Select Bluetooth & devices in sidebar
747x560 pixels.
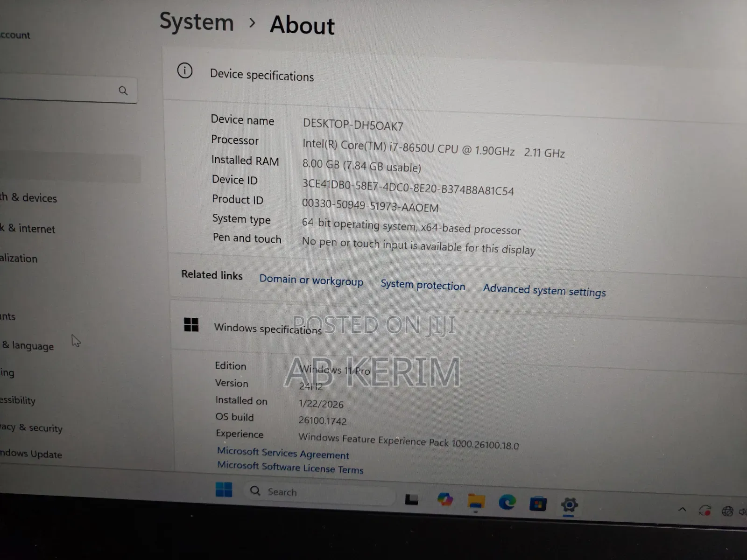(x=28, y=198)
